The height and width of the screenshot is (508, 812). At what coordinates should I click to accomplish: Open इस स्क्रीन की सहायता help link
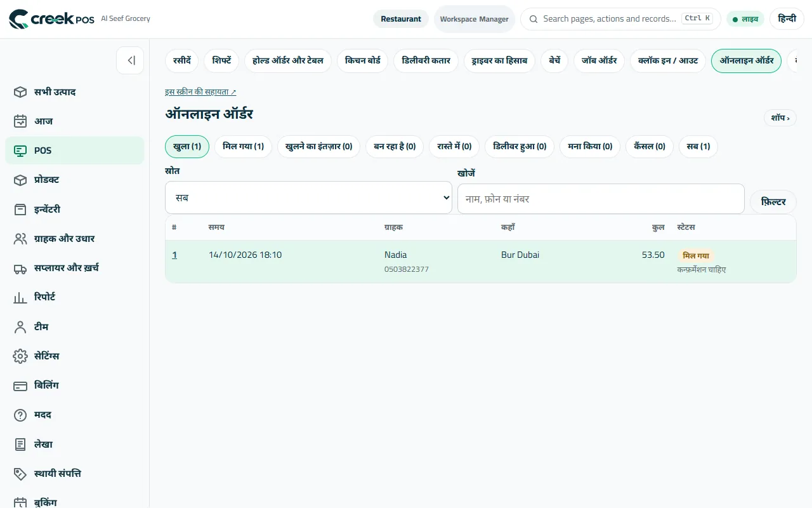(x=200, y=92)
